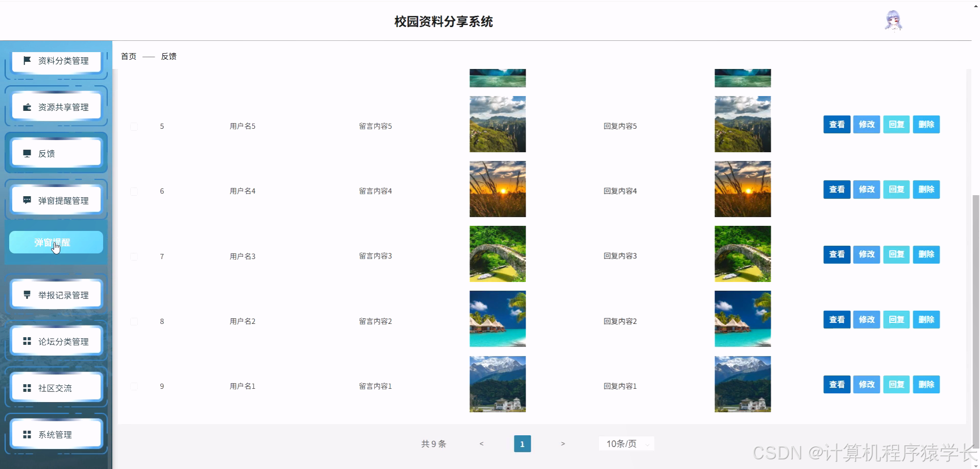
Task: Tick the checkbox beside 用户名3
Action: click(x=134, y=256)
